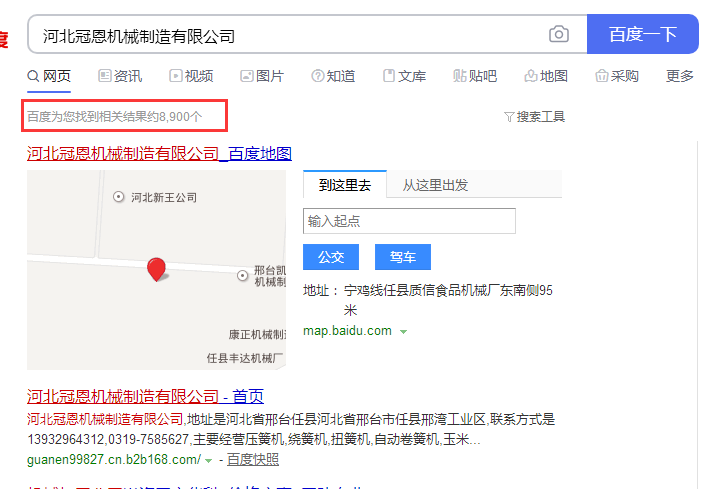Open the map.baidu.com link
Viewport: 705px width, 489px height.
[x=347, y=331]
